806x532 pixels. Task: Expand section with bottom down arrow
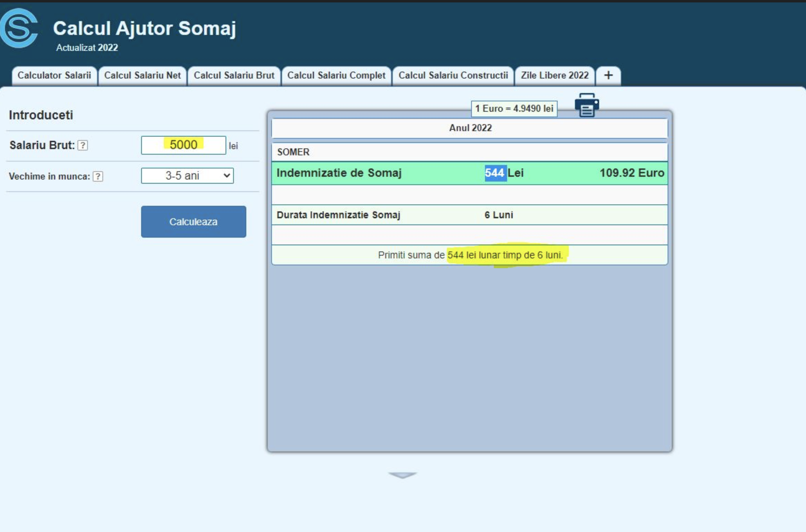(402, 475)
